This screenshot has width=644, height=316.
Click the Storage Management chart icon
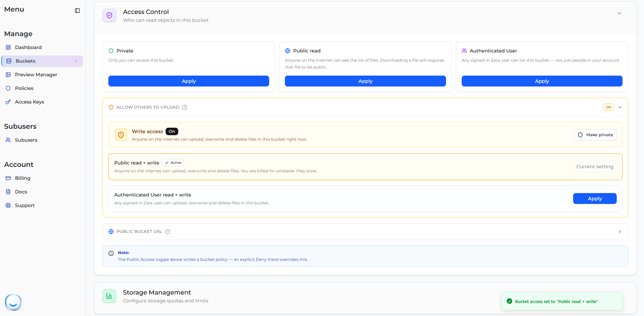(x=109, y=296)
